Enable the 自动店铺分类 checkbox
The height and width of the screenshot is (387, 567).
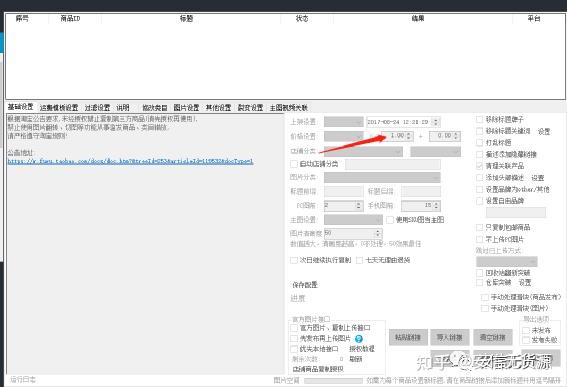point(294,164)
